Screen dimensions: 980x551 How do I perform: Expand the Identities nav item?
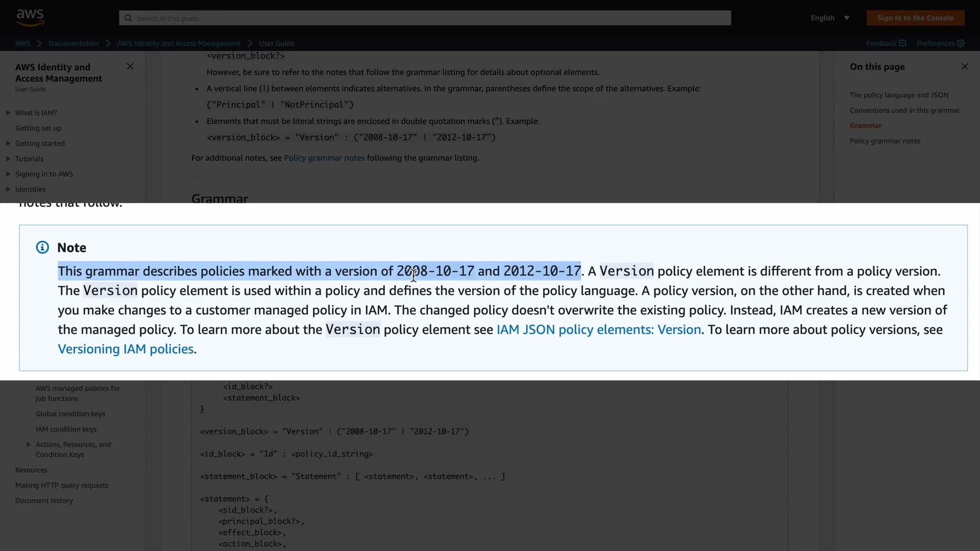point(8,189)
